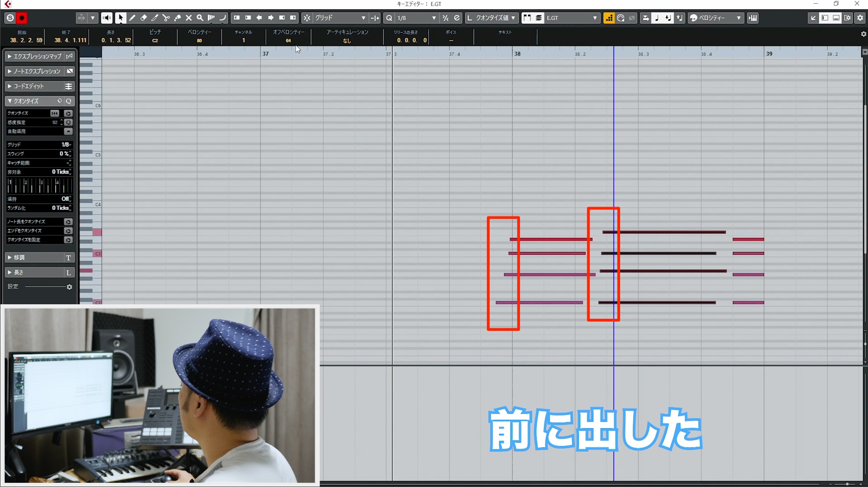
Task: Click the ベロシティー value 80
Action: (x=200, y=40)
